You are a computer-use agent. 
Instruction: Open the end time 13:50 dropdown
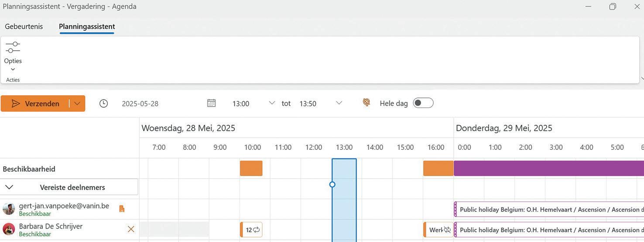[339, 103]
